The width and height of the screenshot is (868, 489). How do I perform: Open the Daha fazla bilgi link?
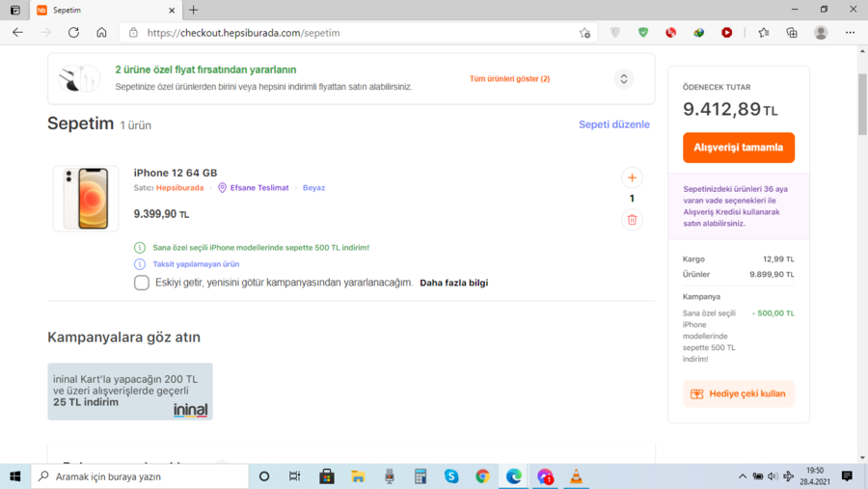pyautogui.click(x=454, y=283)
